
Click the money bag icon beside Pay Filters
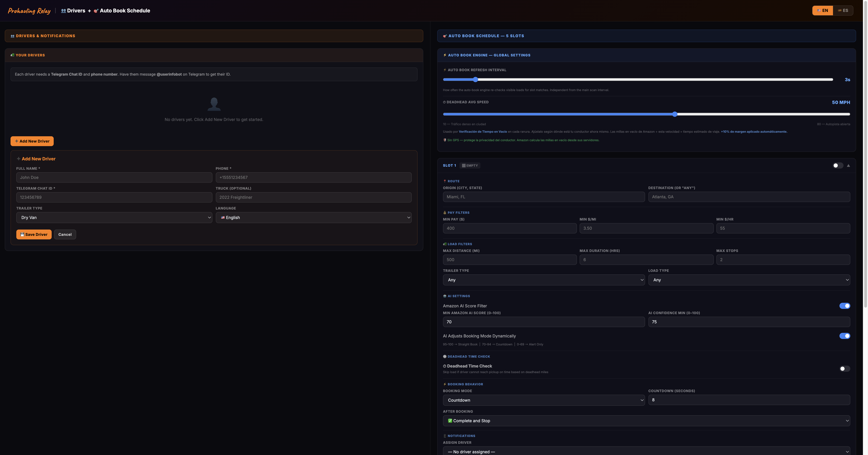445,213
